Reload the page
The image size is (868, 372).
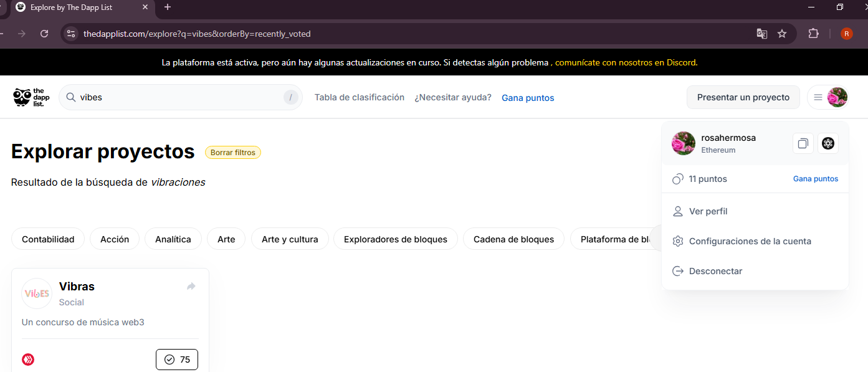44,34
